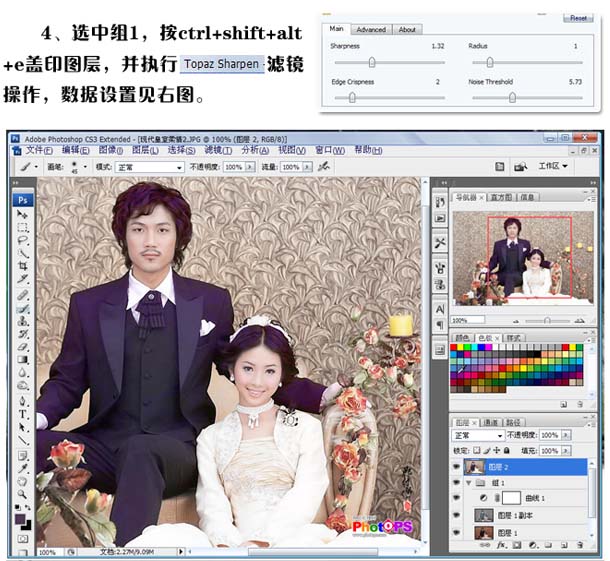Select the Clone Stamp tool

(x=22, y=321)
